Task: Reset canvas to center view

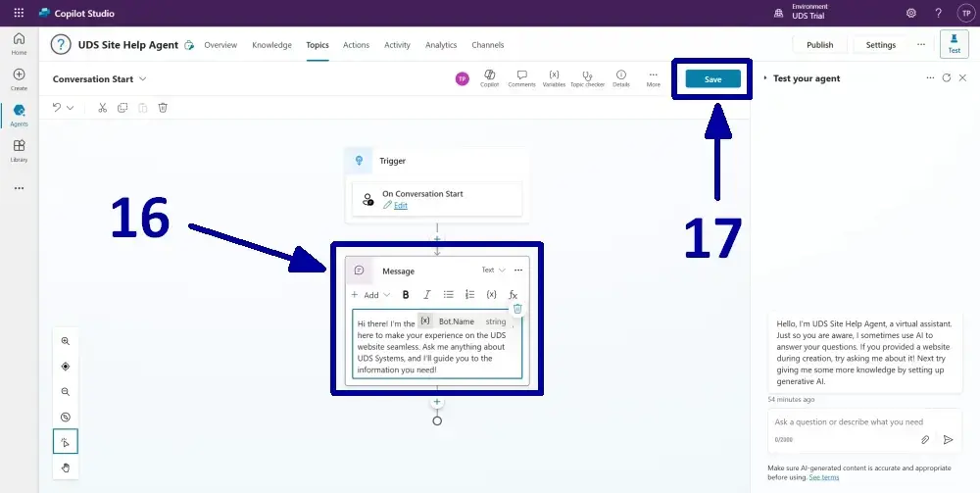Action: 66,367
